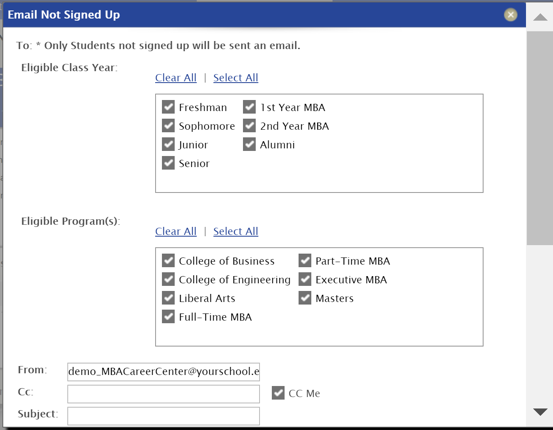Clear All under Eligible Class Year

pyautogui.click(x=176, y=78)
